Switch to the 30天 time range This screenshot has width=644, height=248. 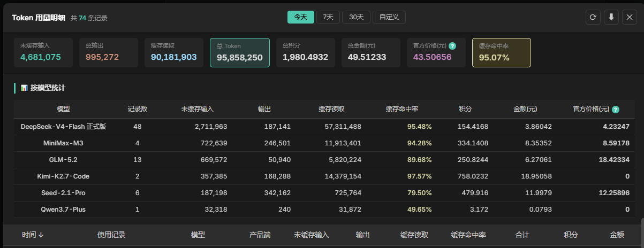tap(356, 17)
